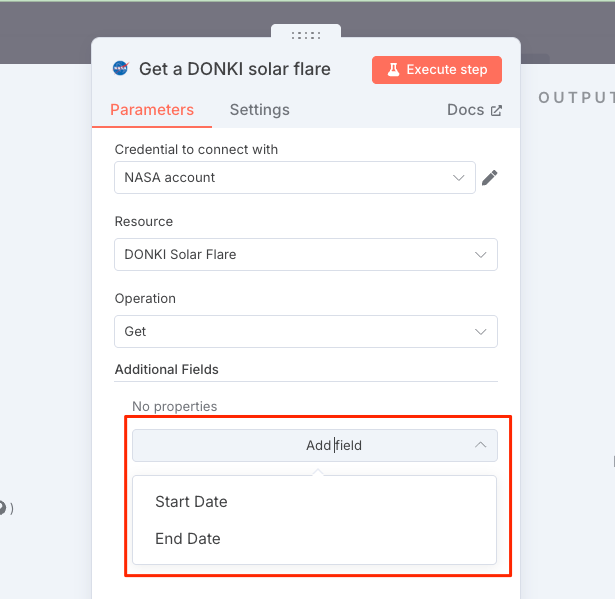615x599 pixels.
Task: Open the NASA account credential dropdown
Action: click(x=295, y=177)
